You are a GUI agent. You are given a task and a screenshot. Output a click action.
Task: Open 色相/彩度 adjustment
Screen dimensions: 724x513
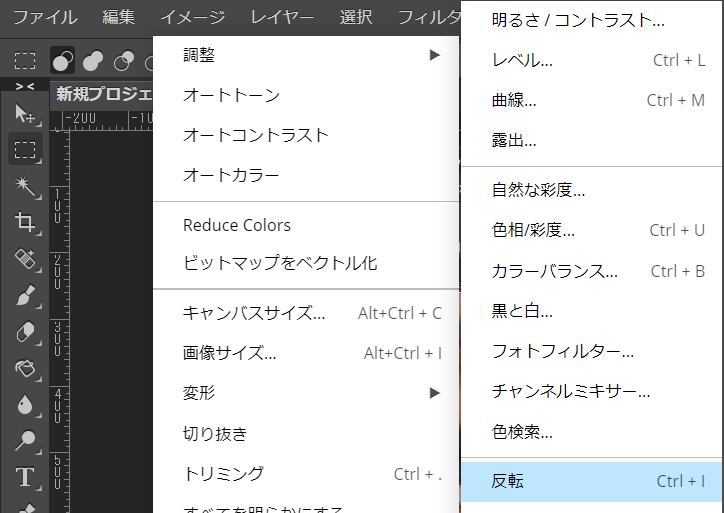click(x=591, y=230)
